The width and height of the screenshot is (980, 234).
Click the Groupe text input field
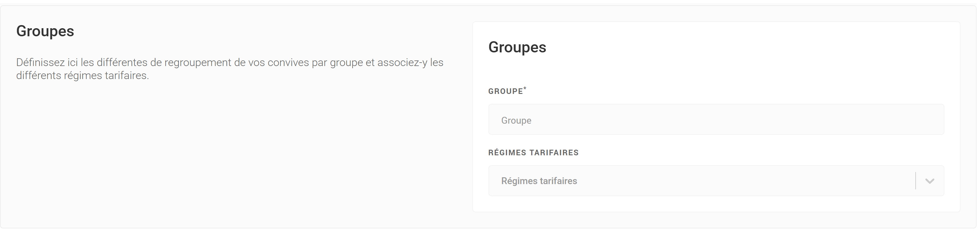tap(715, 120)
